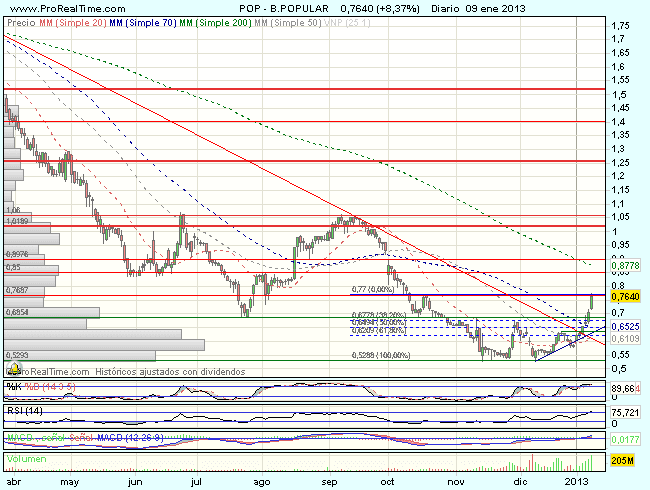
Task: Click the Diario 09 ene 2013 date label
Action: (478, 9)
